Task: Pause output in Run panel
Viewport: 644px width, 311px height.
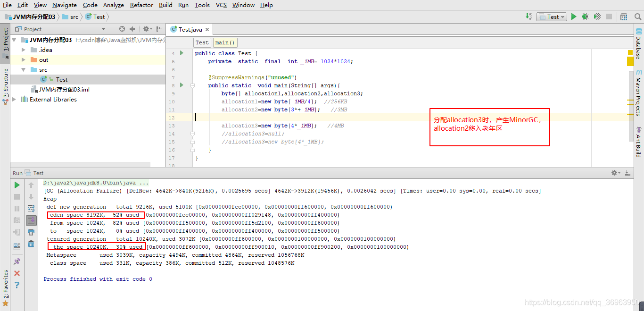Action: (x=17, y=208)
